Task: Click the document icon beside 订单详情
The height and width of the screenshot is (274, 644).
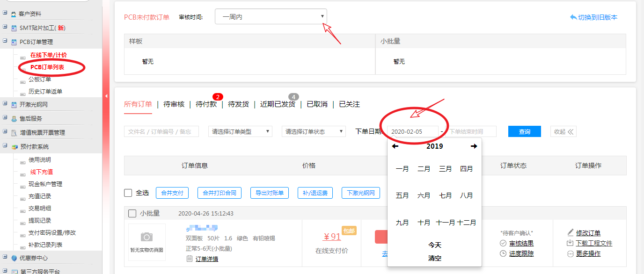Action: (x=189, y=259)
